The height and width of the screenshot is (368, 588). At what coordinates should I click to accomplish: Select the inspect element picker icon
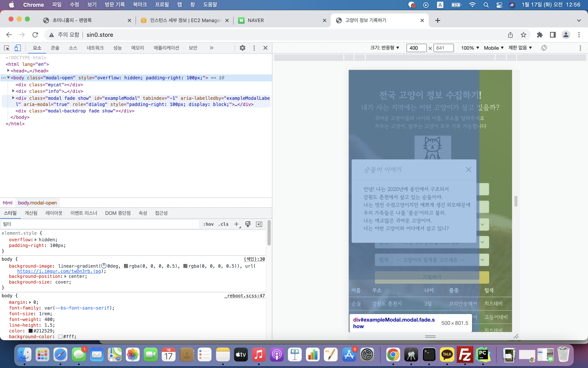tap(7, 48)
